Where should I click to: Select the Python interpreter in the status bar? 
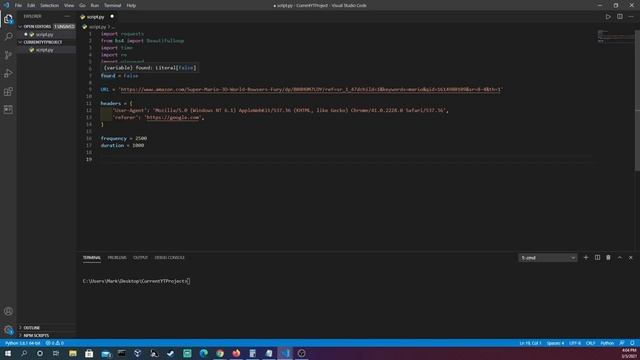[x=23, y=343]
